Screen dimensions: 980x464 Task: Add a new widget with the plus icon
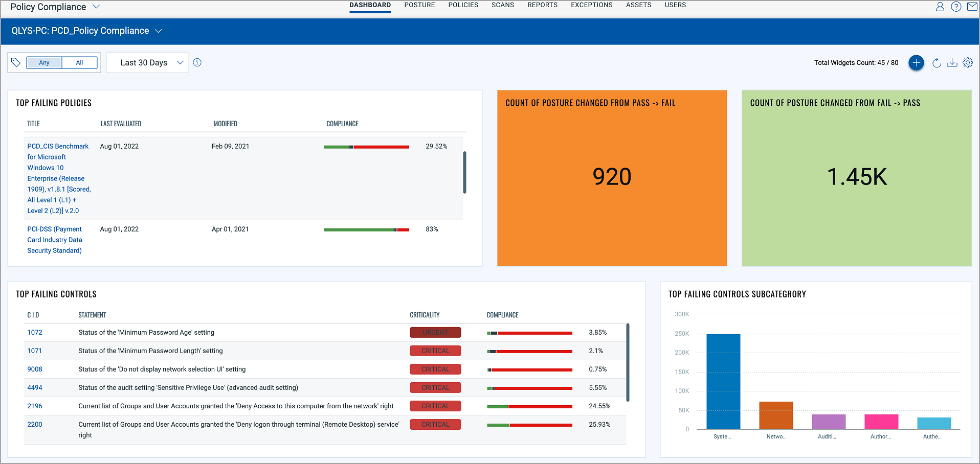916,62
